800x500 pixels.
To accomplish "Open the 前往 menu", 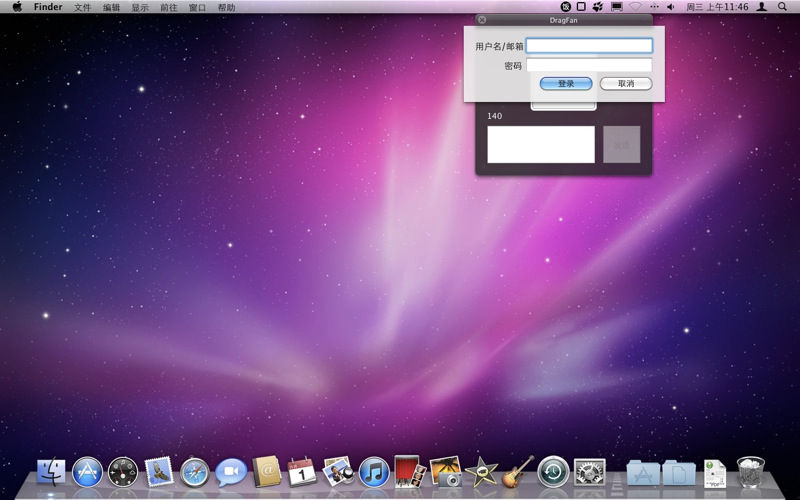I will pos(168,7).
